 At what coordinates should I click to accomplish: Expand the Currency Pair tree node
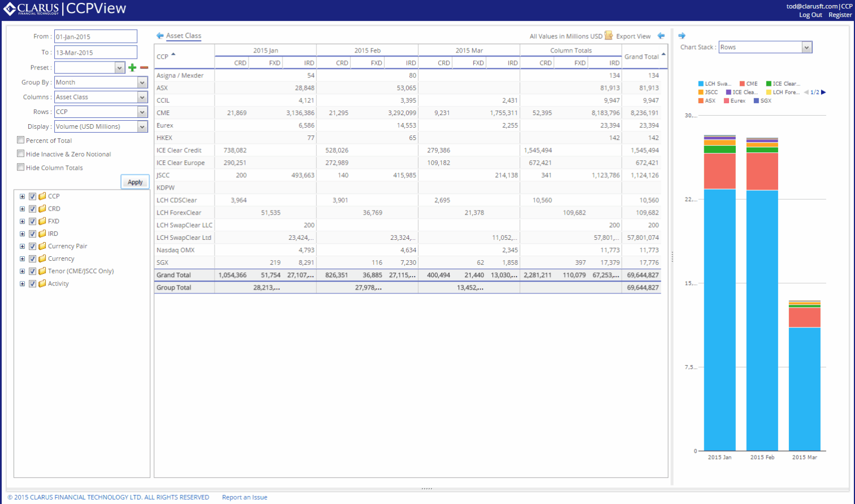click(22, 246)
